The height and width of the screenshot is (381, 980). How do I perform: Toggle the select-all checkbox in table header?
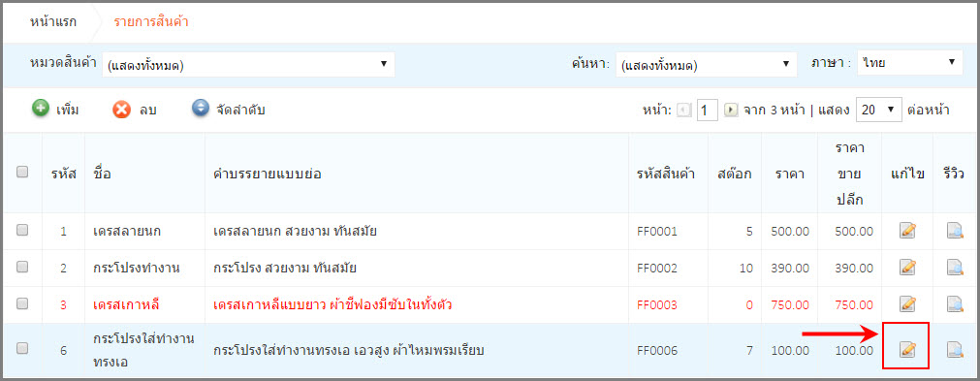pyautogui.click(x=22, y=173)
